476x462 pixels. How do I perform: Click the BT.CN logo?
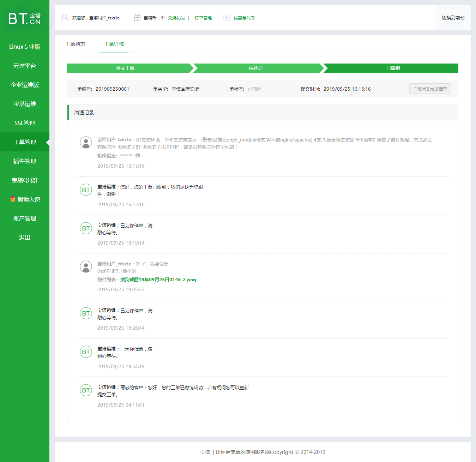[x=25, y=18]
